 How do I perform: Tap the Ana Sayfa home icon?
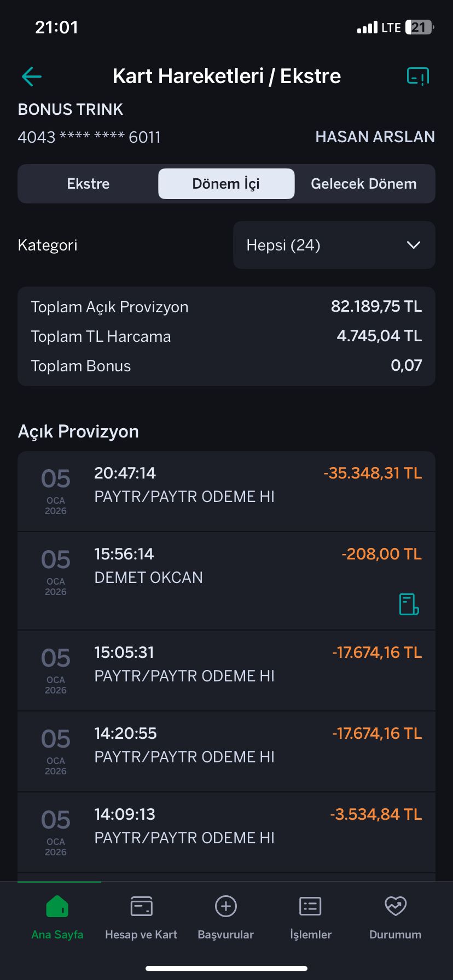coord(57,906)
